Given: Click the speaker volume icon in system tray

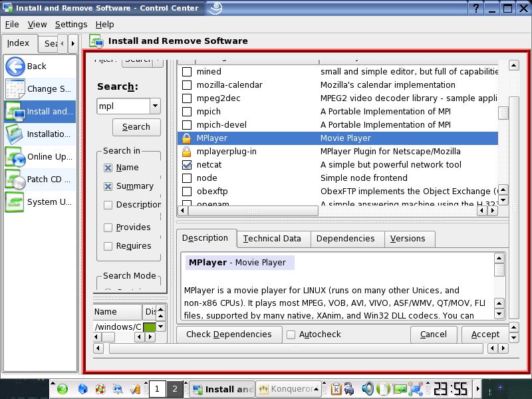Looking at the screenshot, I should [367, 389].
